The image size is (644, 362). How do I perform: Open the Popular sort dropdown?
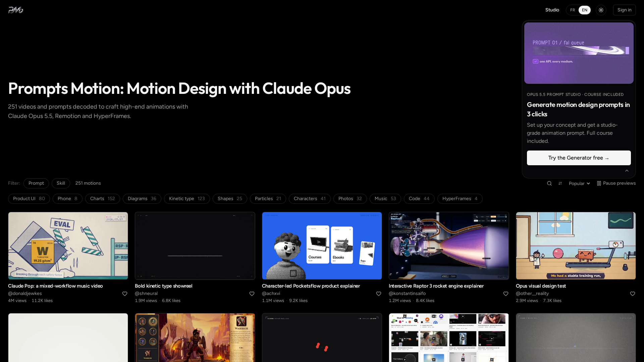click(579, 183)
